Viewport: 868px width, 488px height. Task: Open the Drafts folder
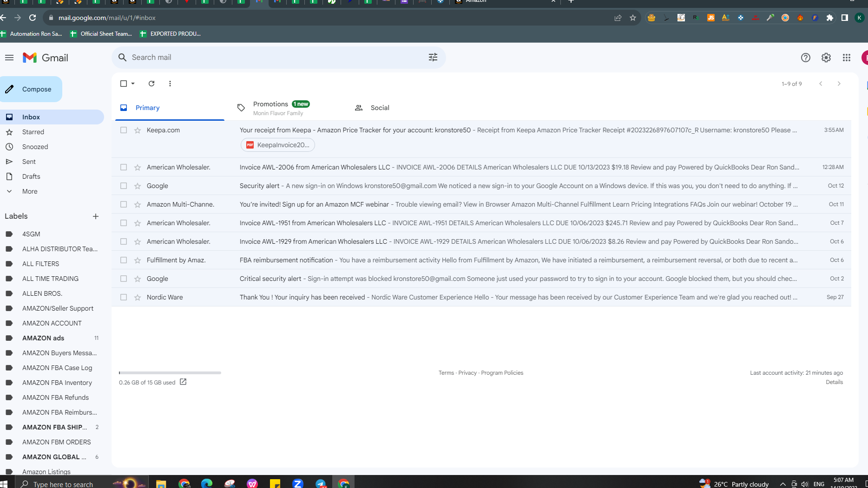52,176
